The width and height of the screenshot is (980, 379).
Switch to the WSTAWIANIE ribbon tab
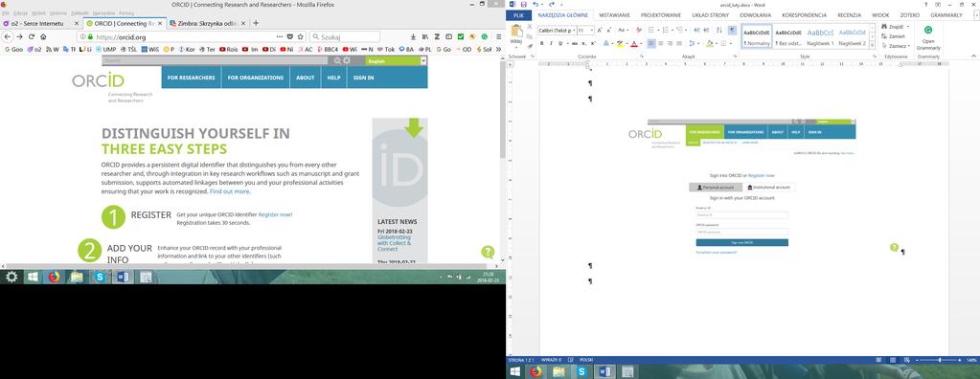pos(614,15)
